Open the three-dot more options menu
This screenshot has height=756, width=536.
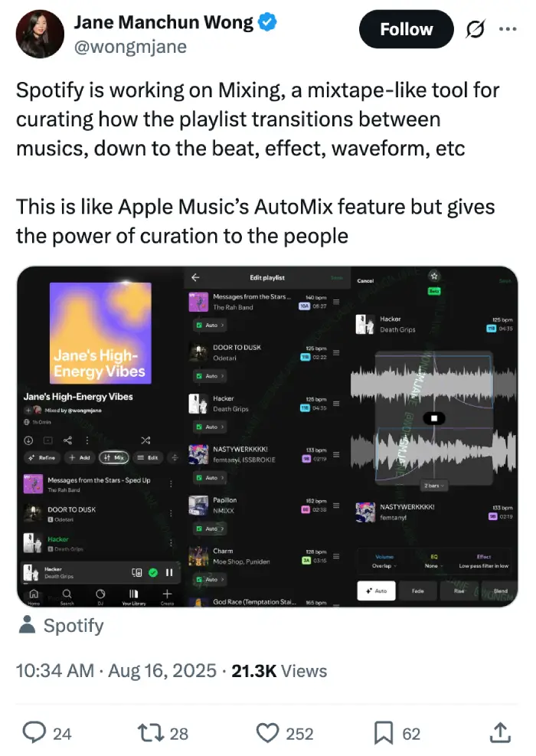(508, 29)
